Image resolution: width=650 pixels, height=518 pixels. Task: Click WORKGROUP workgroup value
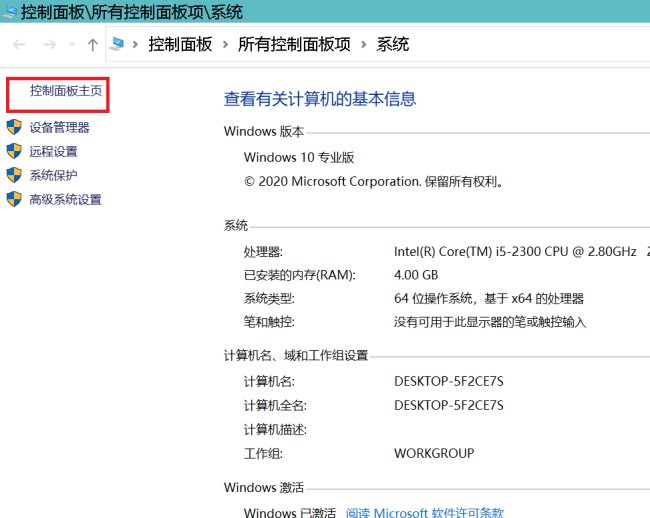point(434,453)
